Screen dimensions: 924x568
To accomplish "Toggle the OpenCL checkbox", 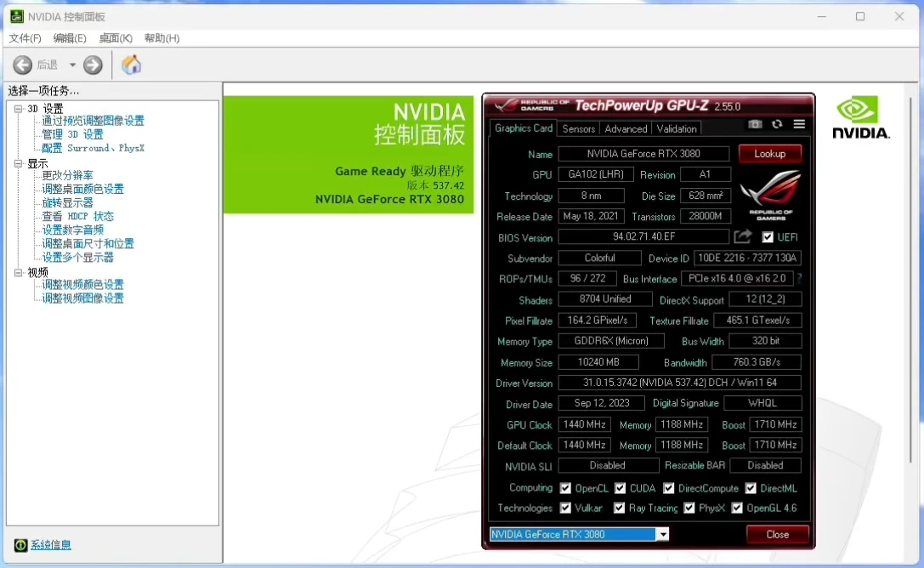I will [x=565, y=488].
